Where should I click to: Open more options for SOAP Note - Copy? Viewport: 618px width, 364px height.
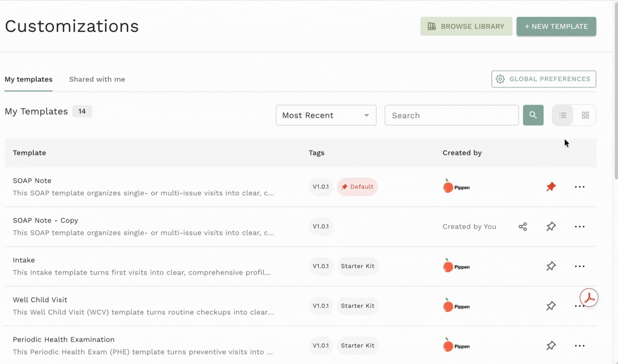coord(579,227)
